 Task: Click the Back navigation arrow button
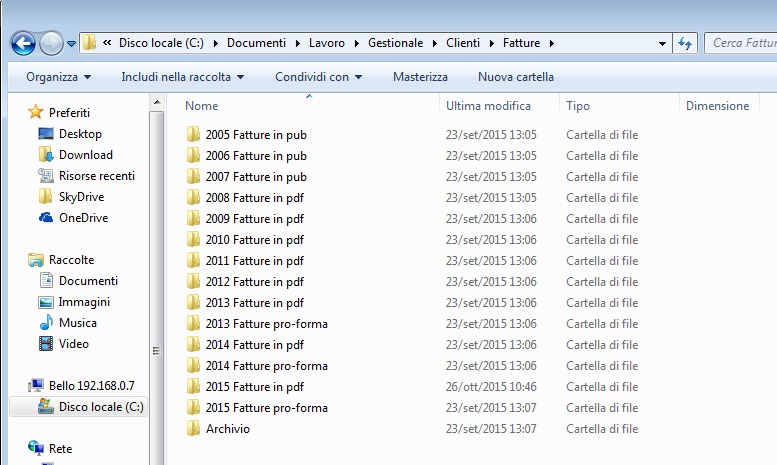coord(23,43)
